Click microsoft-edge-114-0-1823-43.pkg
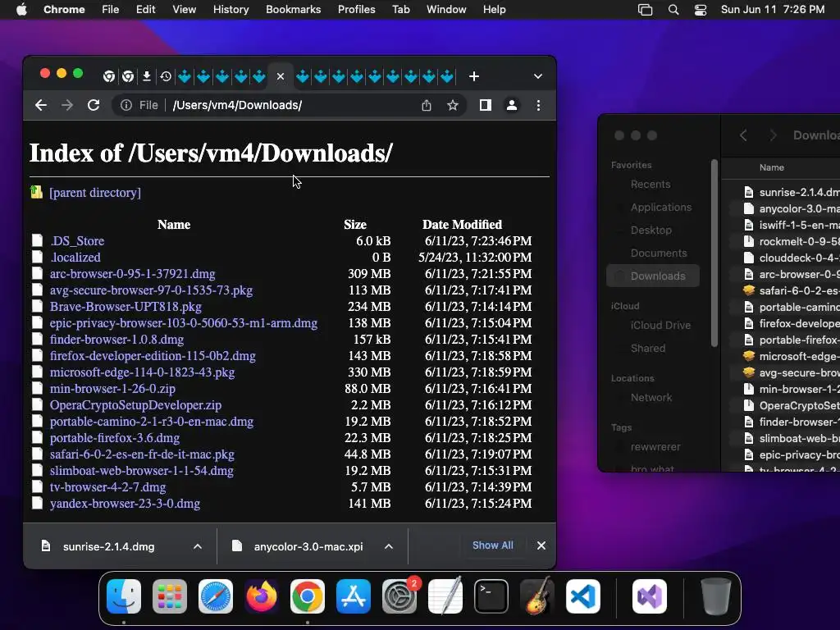Viewport: 840px width, 630px height. pos(142,372)
